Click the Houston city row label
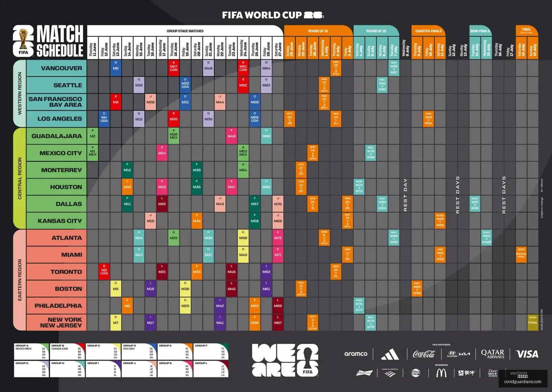The image size is (552, 392). (57, 187)
